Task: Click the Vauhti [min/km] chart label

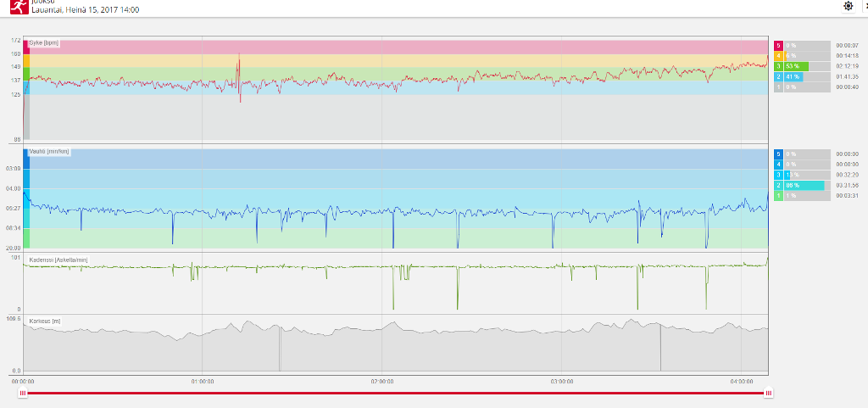Action: coord(49,152)
